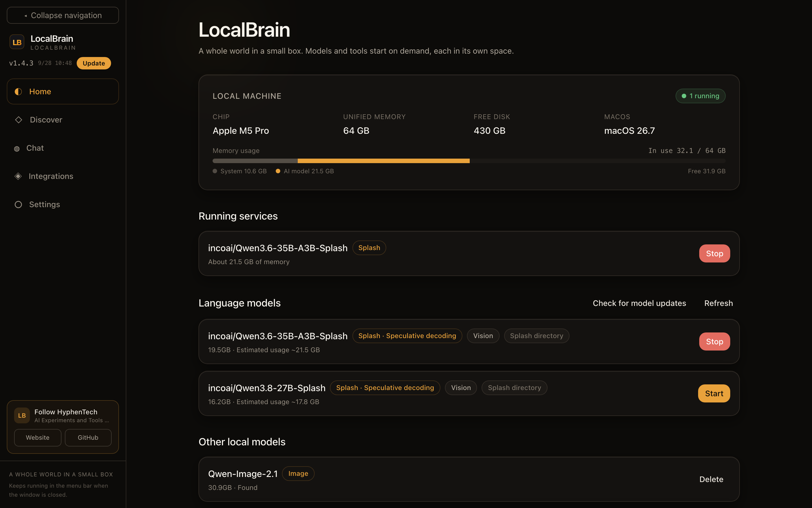
Task: Stop the running Qwen3.6-35B-A3B-Splash service
Action: [x=714, y=253]
